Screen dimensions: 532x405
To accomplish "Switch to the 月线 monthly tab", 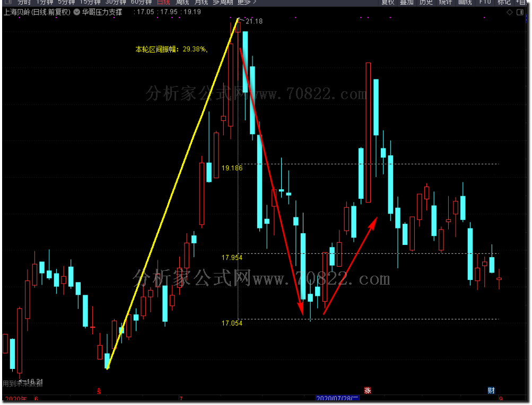I will 201,2.
